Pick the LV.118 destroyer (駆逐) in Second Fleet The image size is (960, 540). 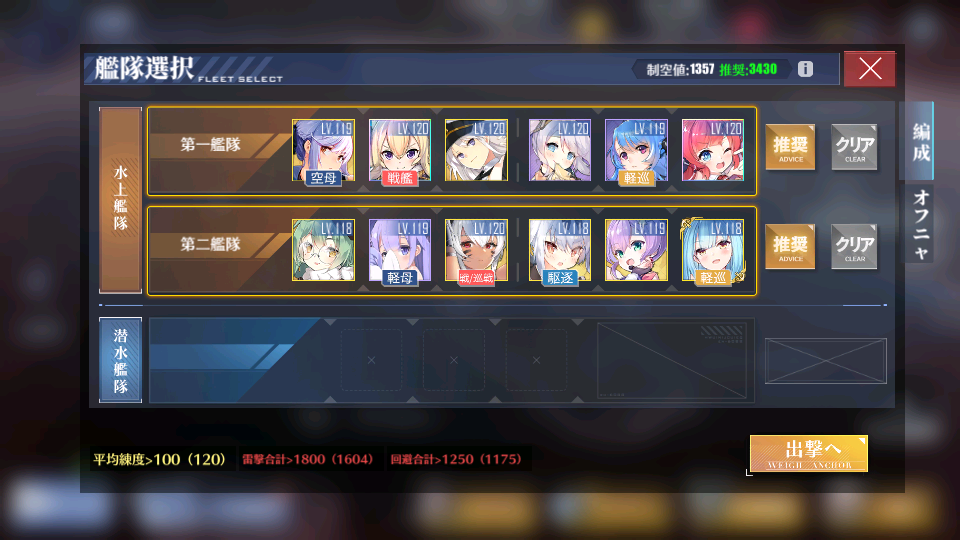pyautogui.click(x=560, y=250)
